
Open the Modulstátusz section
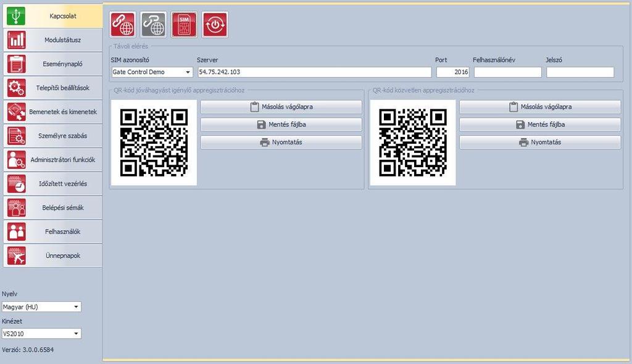pos(53,40)
